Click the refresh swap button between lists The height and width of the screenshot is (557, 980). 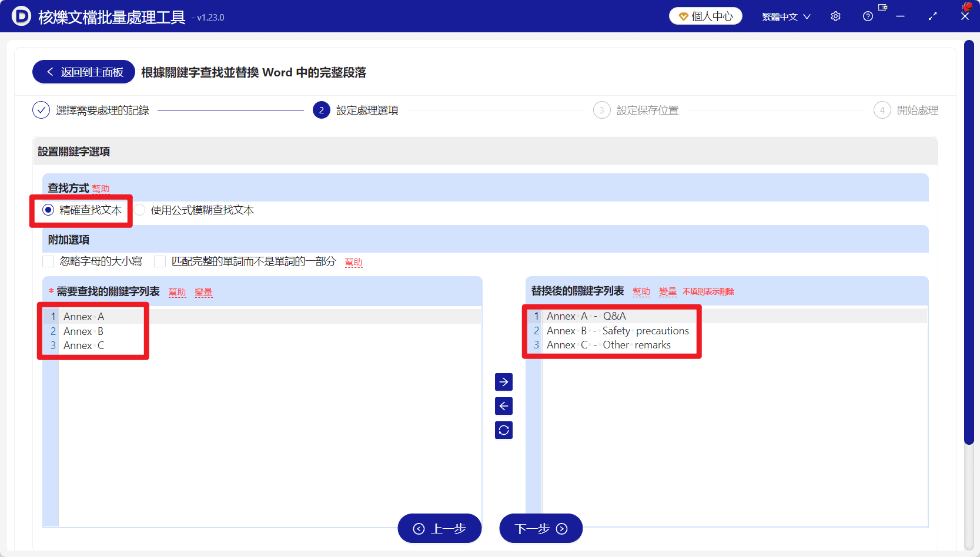[504, 430]
